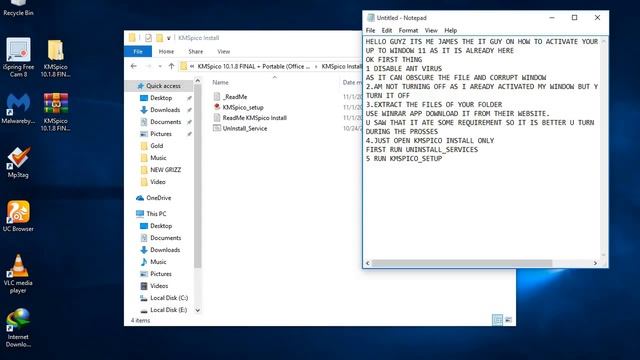Open the Notepad Help menu
Viewport: 640px width, 360px height.
click(450, 30)
